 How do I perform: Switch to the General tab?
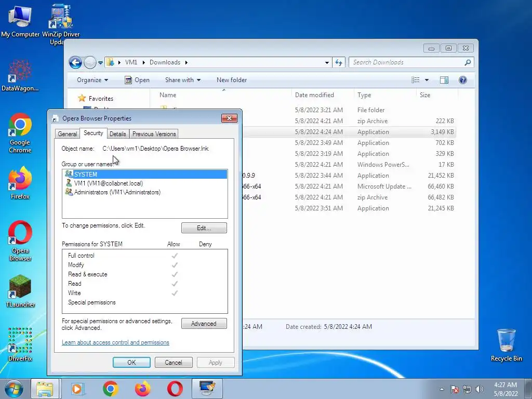[x=68, y=134]
